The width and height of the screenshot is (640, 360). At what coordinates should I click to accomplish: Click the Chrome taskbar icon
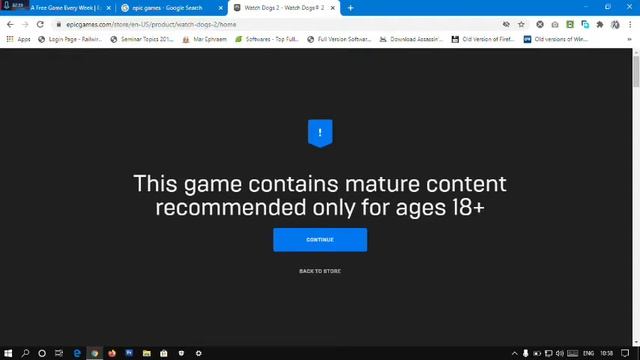[x=95, y=353]
